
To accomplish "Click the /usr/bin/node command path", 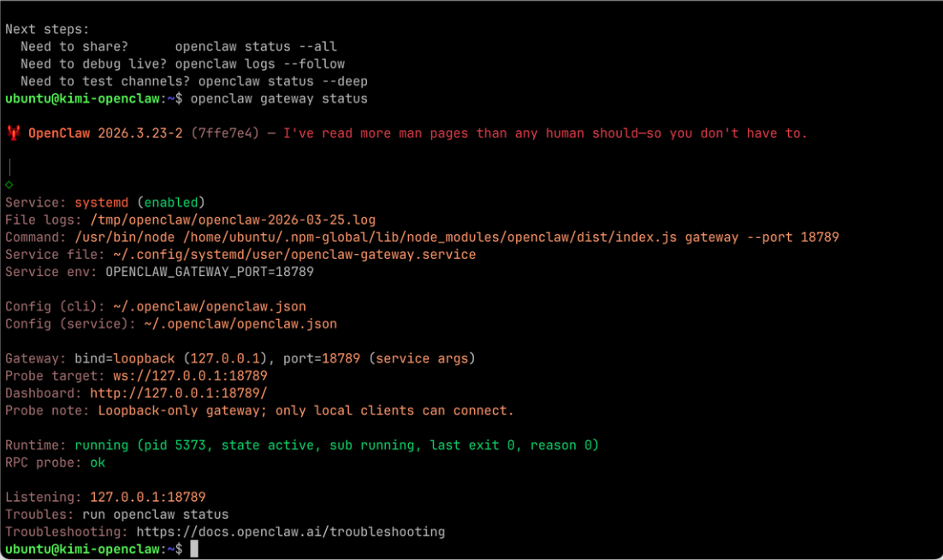I will point(124,238).
